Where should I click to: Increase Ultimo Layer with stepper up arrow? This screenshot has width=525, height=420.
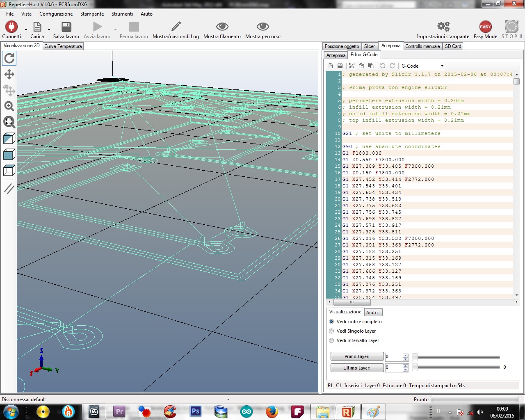[406, 366]
